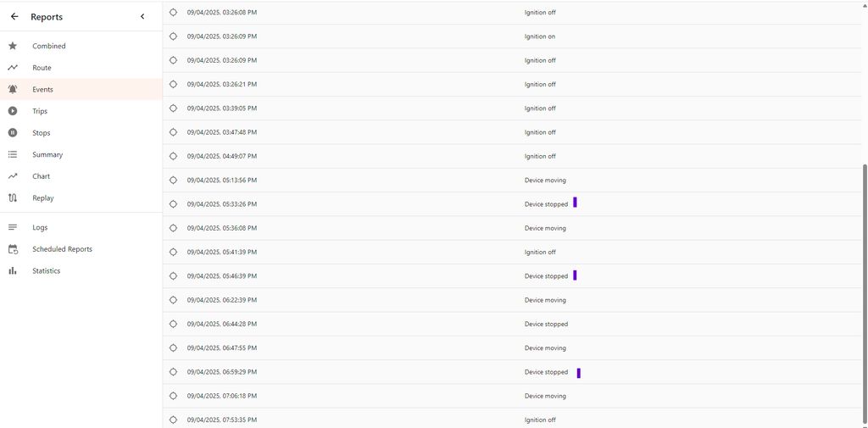Click the Stops pause icon
868x428 pixels.
[13, 133]
